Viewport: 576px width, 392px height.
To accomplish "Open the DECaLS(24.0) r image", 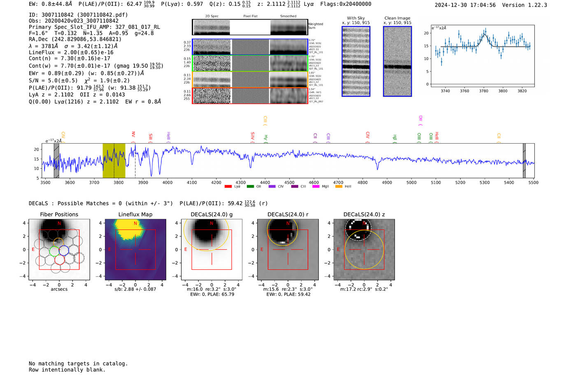I will point(288,250).
